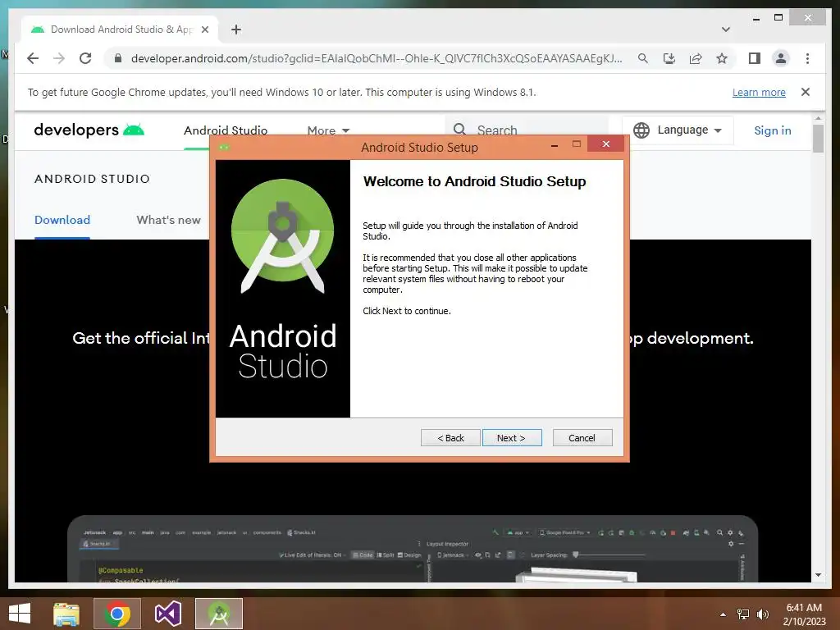This screenshot has width=840, height=630.
Task: Click Next in Android Studio Setup
Action: pyautogui.click(x=512, y=438)
